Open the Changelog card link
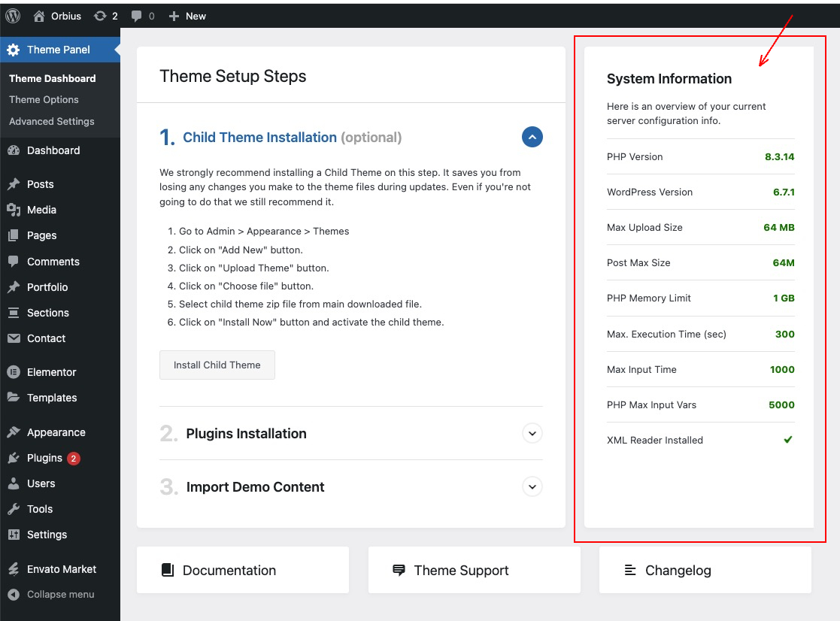 (705, 570)
